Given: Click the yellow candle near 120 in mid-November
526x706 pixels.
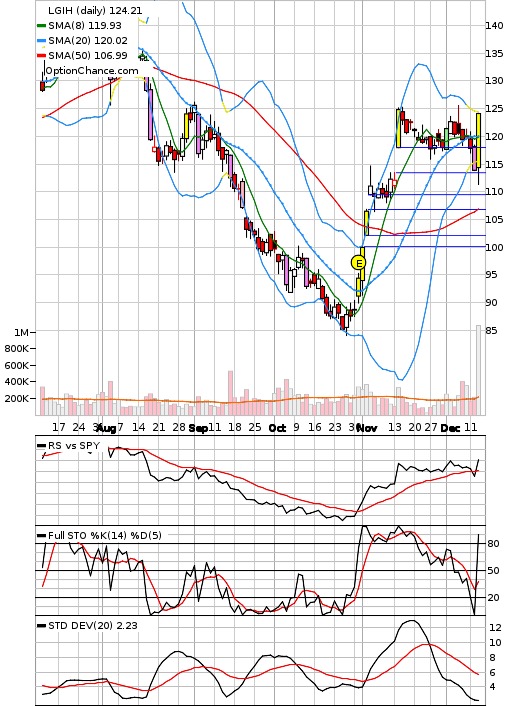Looking at the screenshot, I should click(x=399, y=128).
